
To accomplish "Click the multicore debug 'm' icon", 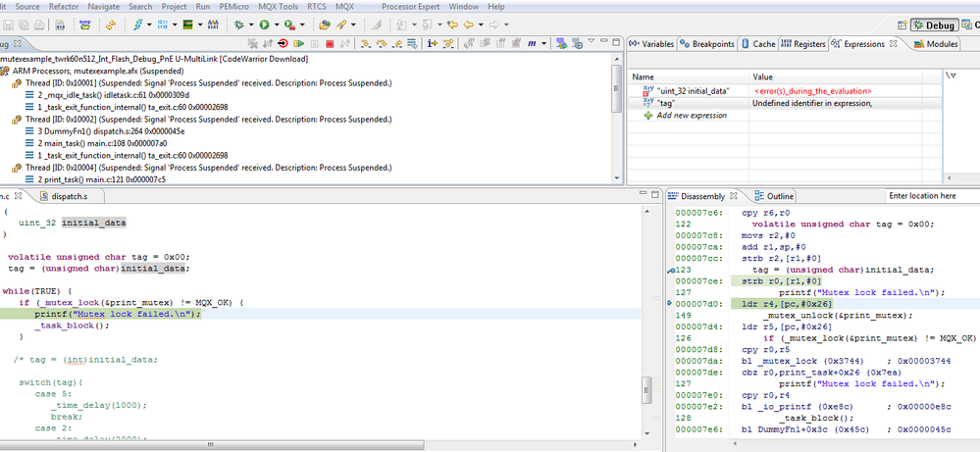I will 532,44.
